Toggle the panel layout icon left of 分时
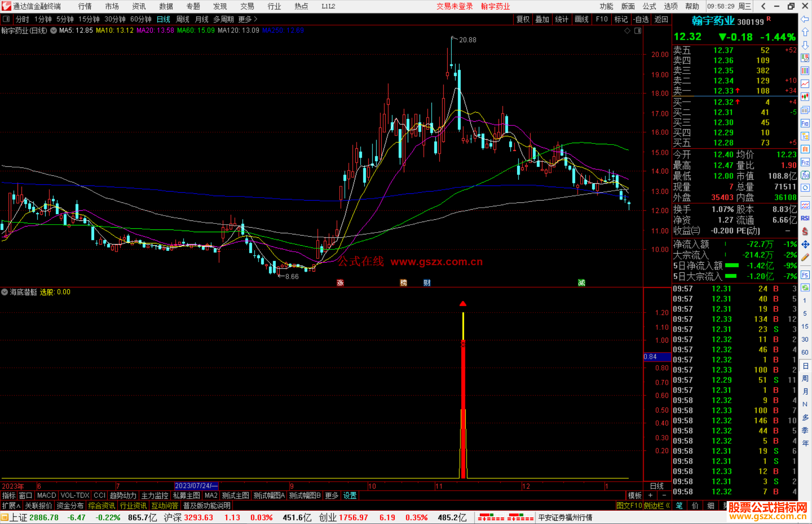Image resolution: width=812 pixels, height=524 pixels. pos(6,19)
